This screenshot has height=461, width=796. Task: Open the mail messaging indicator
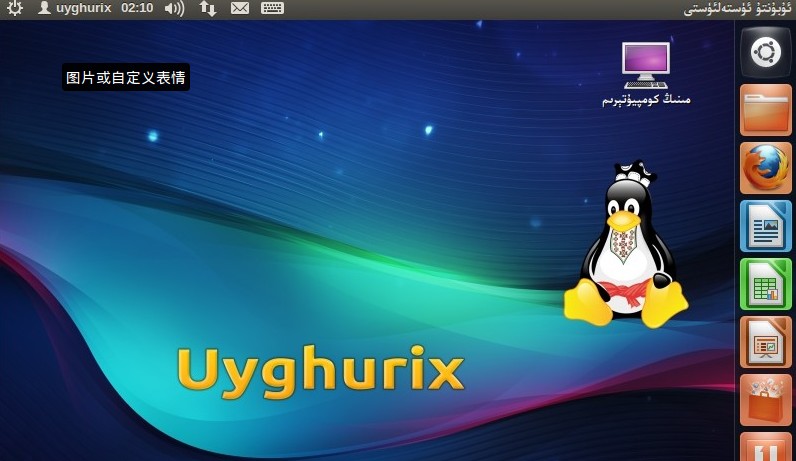pos(240,8)
